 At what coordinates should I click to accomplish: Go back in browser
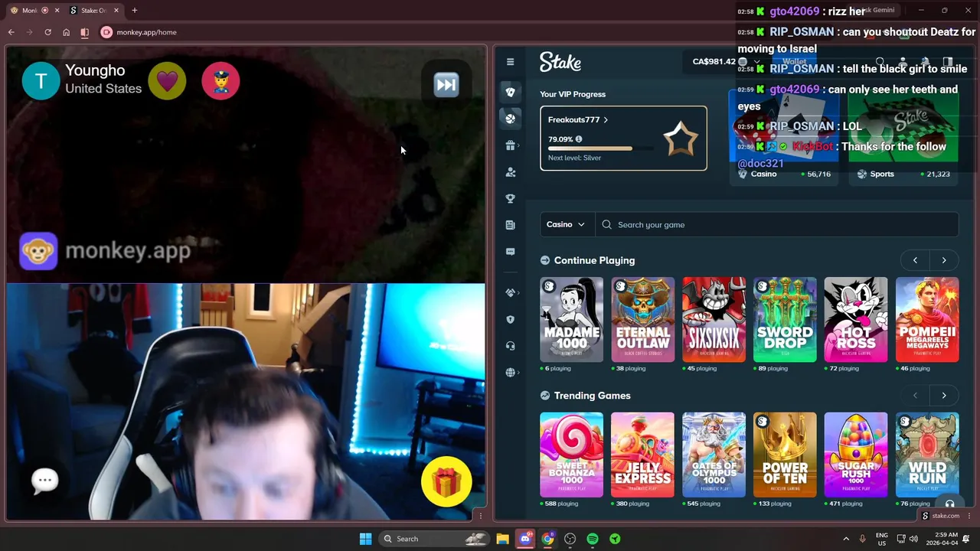pos(11,32)
